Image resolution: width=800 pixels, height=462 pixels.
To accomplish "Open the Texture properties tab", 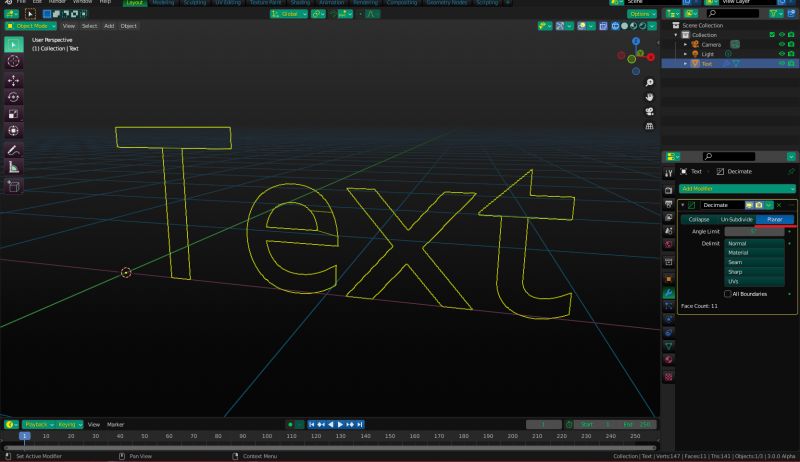I will click(668, 377).
